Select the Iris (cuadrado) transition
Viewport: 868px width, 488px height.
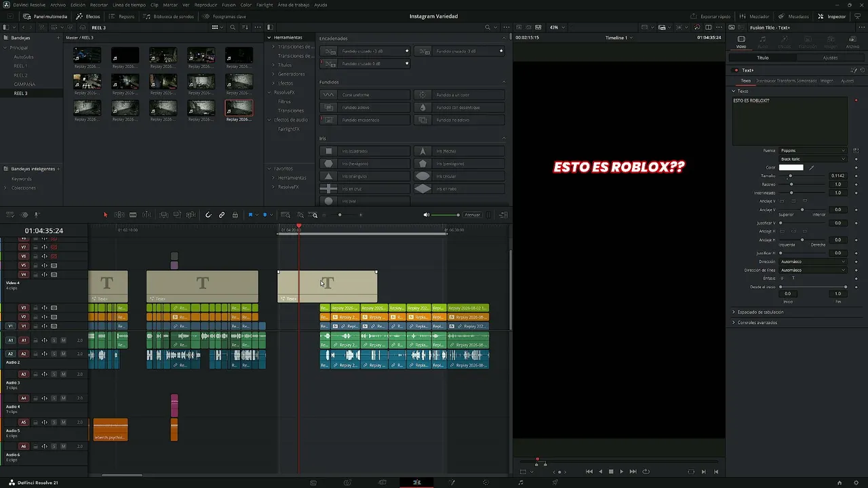pos(365,151)
